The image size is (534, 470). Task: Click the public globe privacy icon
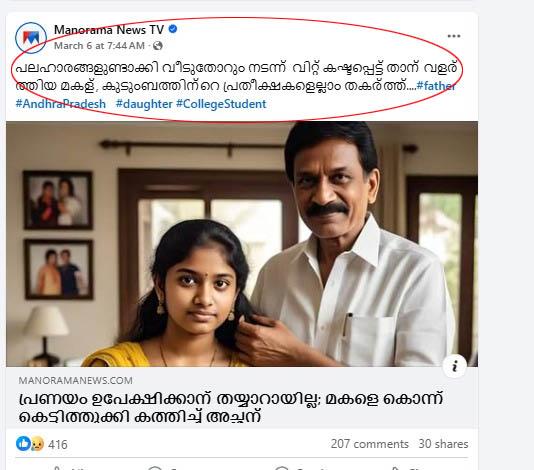click(157, 46)
